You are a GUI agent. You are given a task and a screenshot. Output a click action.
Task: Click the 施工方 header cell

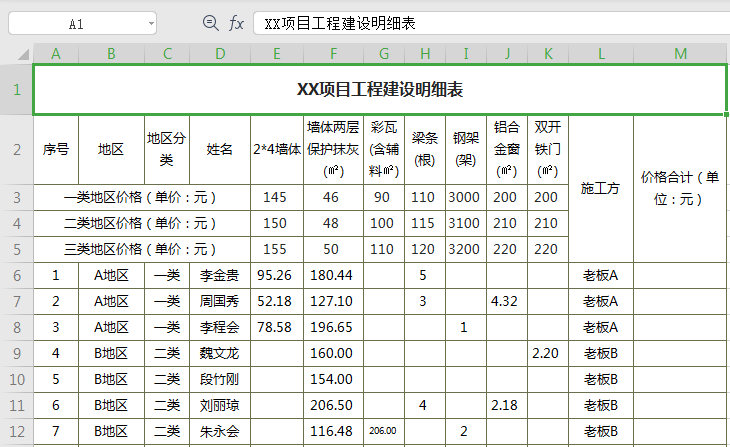[x=601, y=189]
